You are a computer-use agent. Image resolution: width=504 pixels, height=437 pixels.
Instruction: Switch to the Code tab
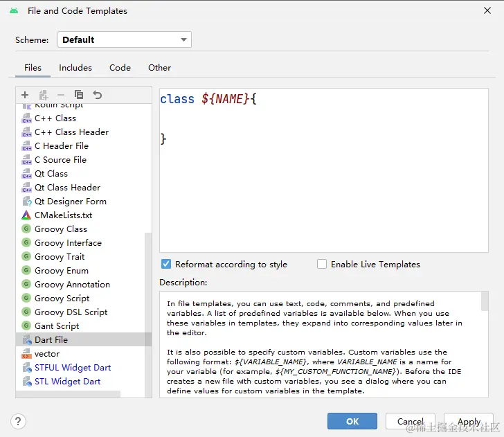pos(120,68)
